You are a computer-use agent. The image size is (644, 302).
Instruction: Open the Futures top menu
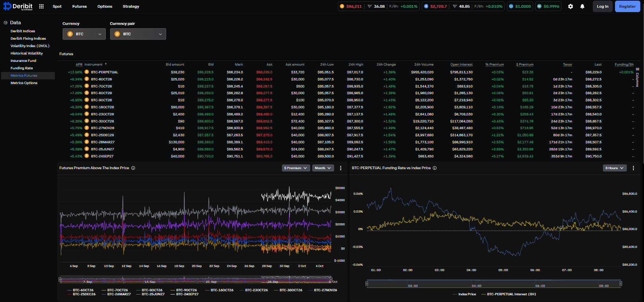tap(79, 6)
